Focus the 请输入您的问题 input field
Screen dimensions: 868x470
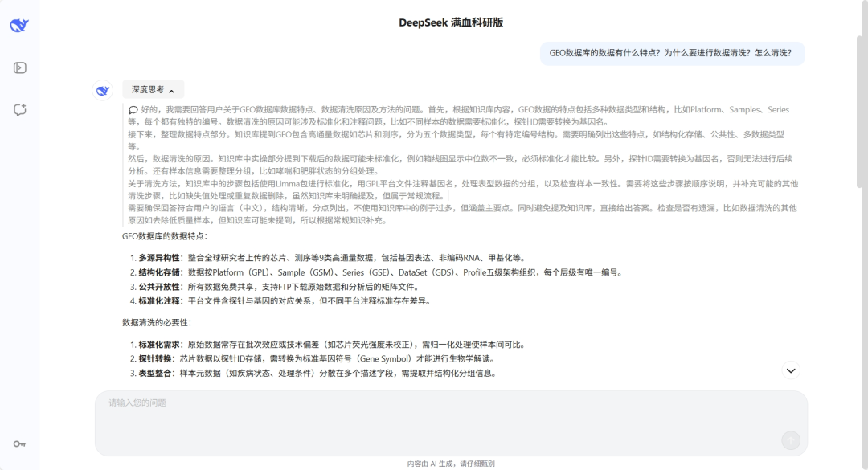pos(451,423)
